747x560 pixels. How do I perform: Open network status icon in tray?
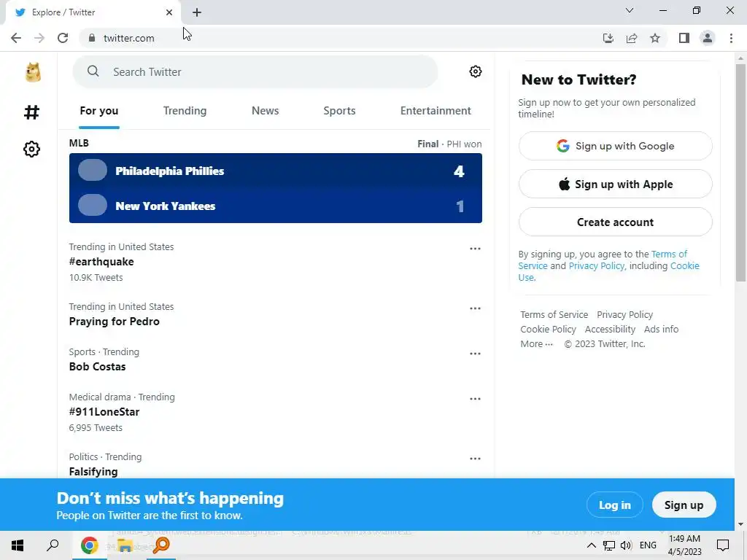click(609, 545)
